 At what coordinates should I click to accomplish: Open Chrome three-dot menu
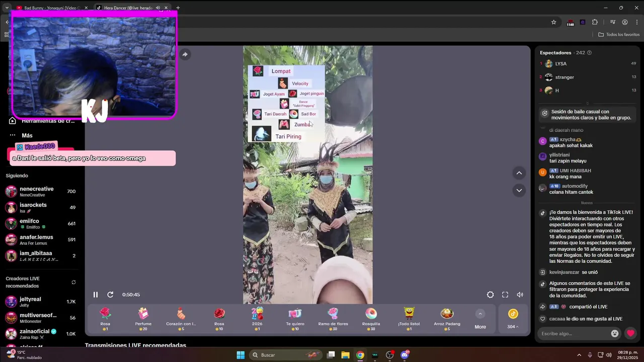point(636,22)
